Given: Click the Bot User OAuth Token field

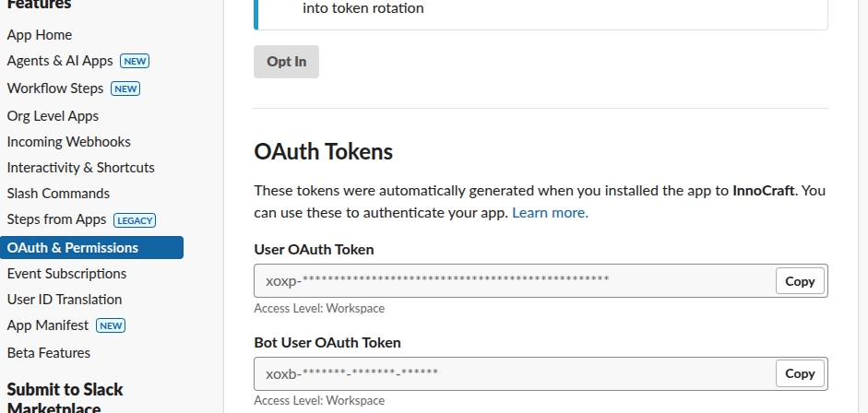Looking at the screenshot, I should coord(513,373).
